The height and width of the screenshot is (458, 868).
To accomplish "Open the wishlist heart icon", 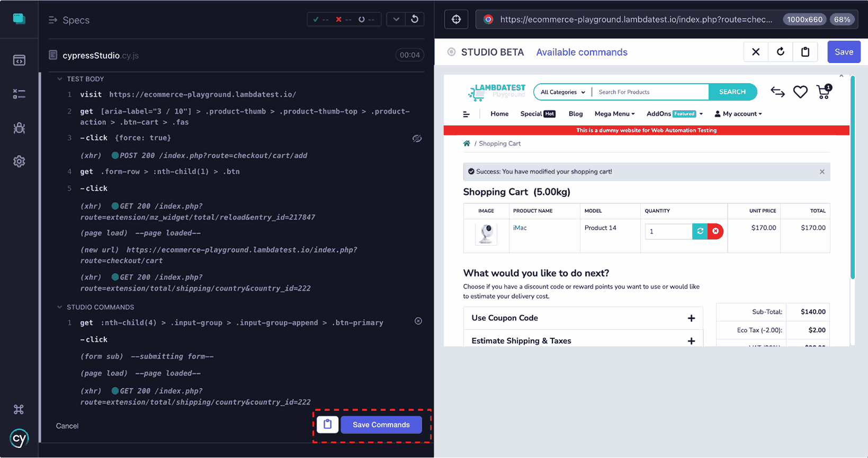I will 800,92.
